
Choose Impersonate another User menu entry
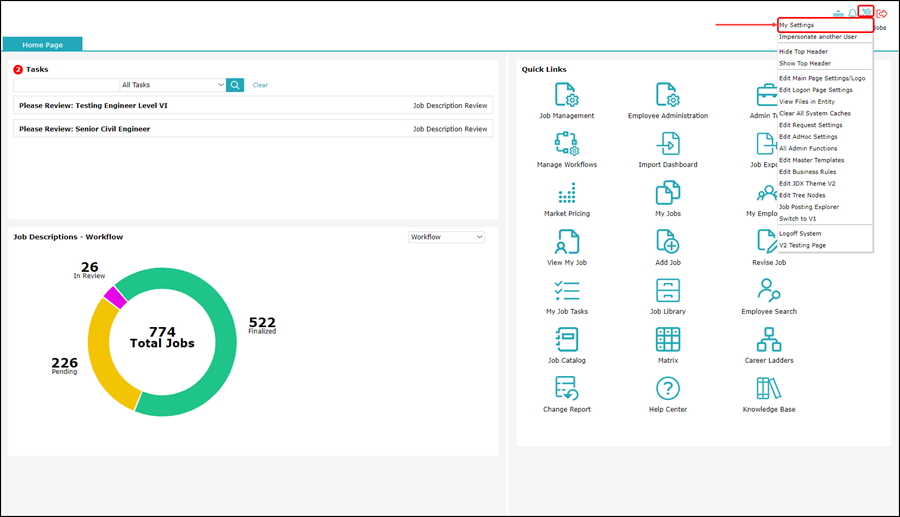pos(818,37)
